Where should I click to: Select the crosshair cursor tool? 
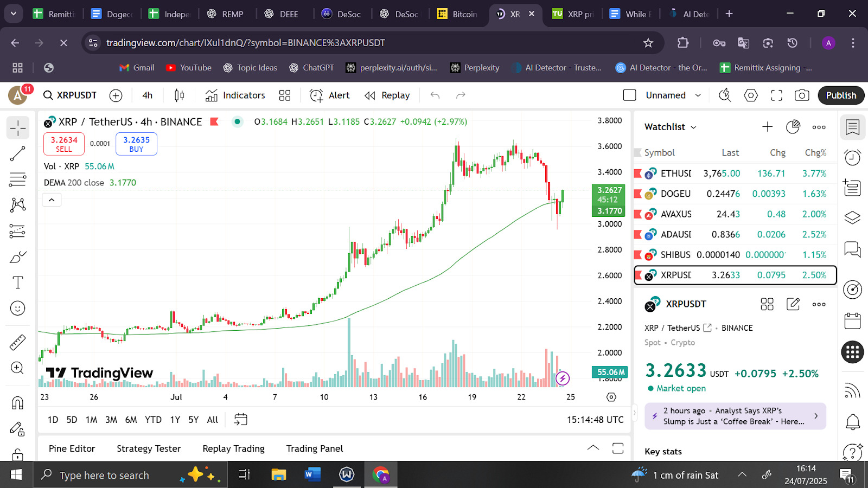tap(18, 128)
